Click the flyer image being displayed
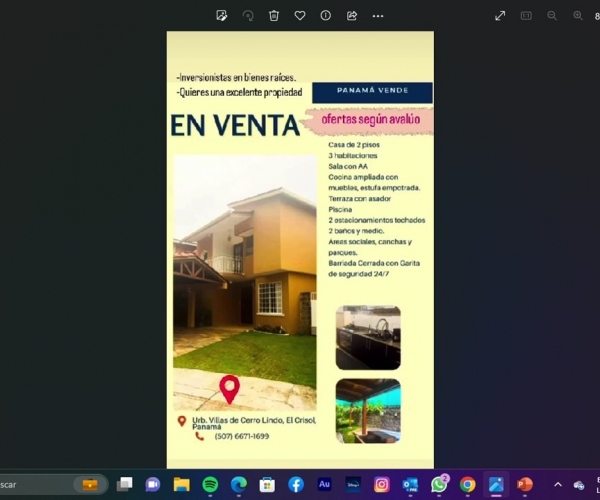 (300, 250)
